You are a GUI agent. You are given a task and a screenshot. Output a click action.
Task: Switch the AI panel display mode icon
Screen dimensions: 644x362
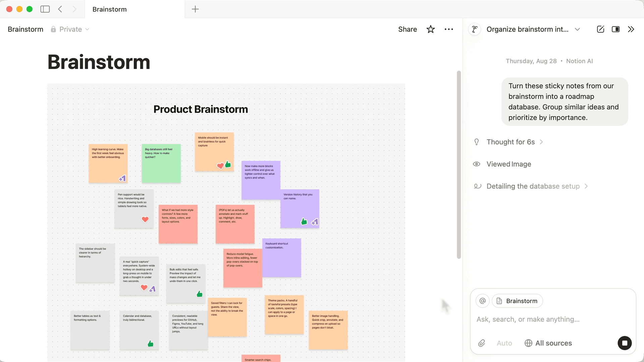615,29
